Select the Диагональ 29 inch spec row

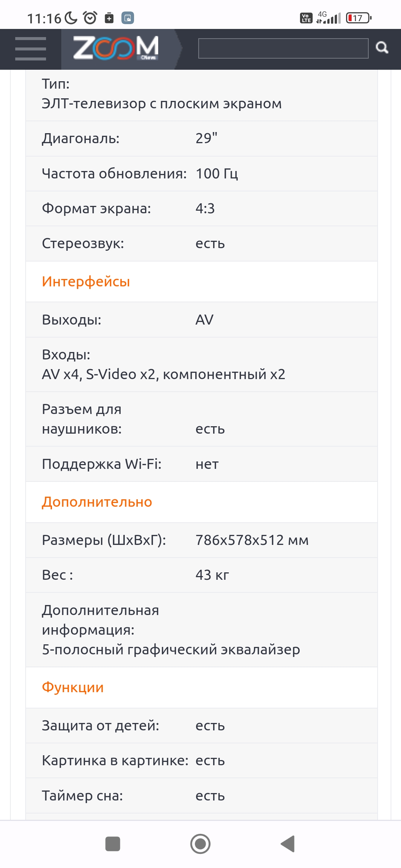[149, 138]
